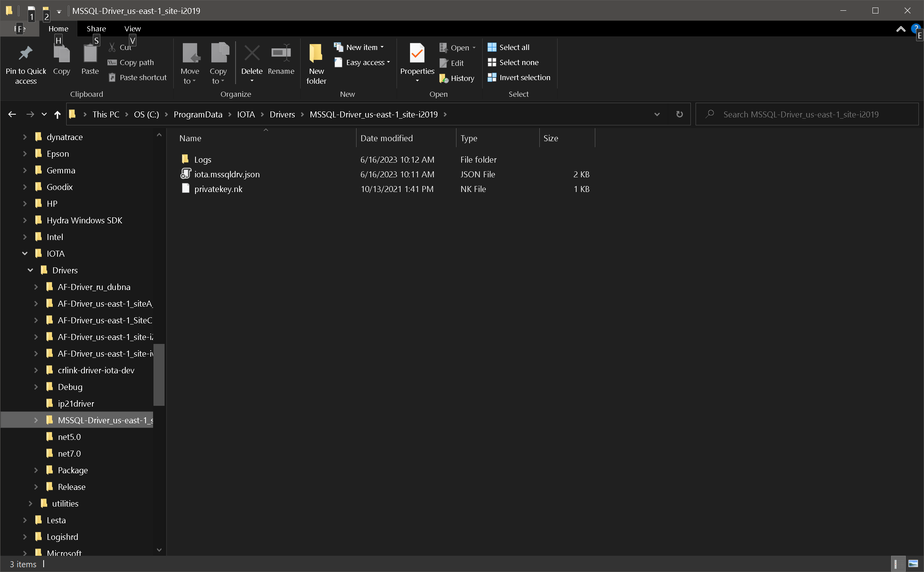This screenshot has height=572, width=924.
Task: Click OS (C:) breadcrumb segment
Action: click(x=146, y=114)
